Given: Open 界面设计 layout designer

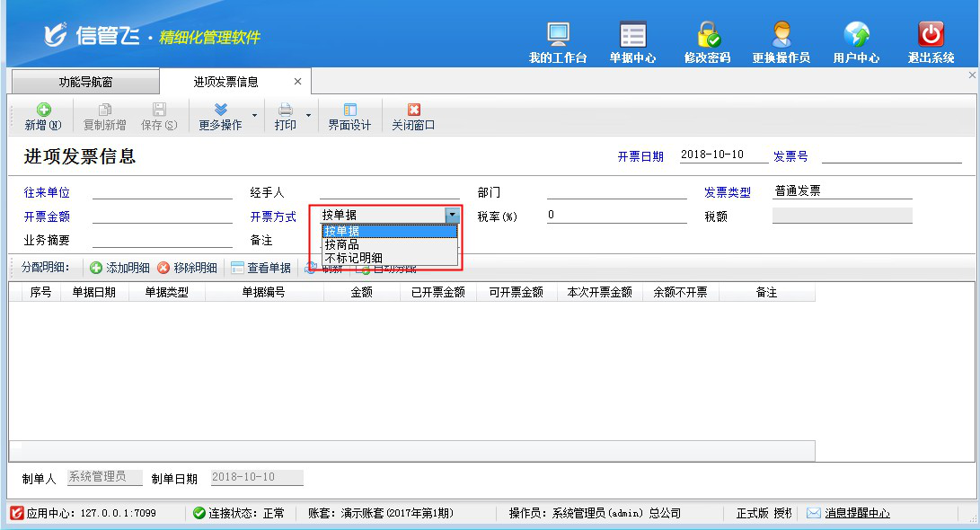Looking at the screenshot, I should 349,117.
